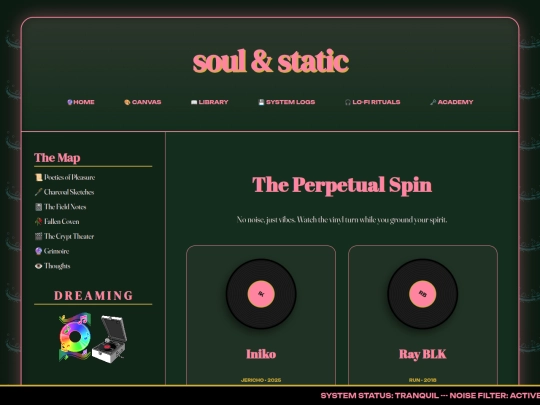
Task: Click The Map sidebar heading
Action: pos(57,158)
